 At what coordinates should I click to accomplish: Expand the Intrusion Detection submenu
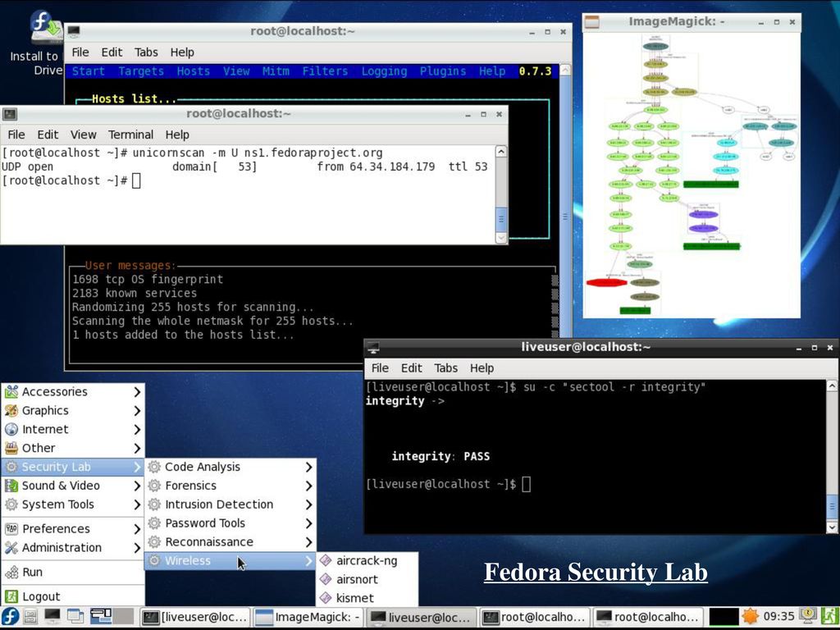tap(231, 504)
